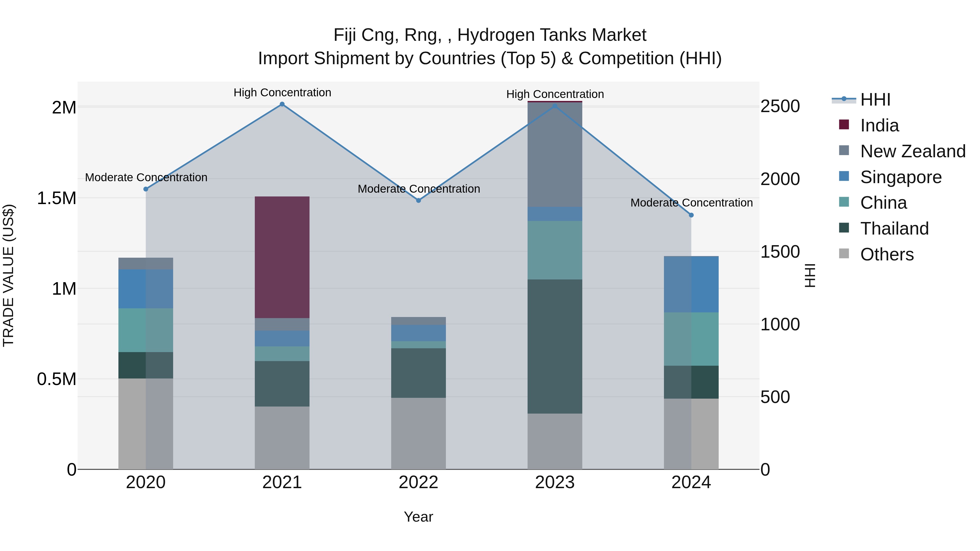Screen dimensions: 980x551
Task: Click the Singapore segment in the 2024 bar
Action: [691, 284]
